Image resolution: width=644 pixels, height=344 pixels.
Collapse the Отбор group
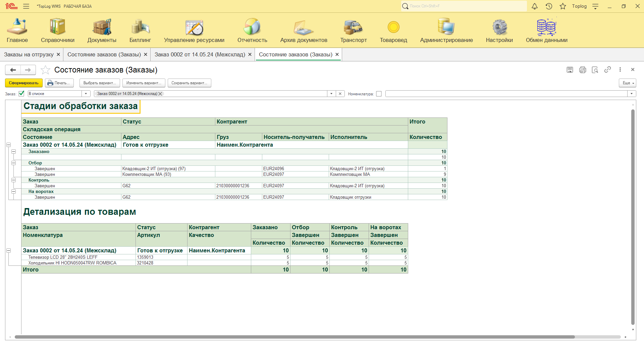coord(14,163)
